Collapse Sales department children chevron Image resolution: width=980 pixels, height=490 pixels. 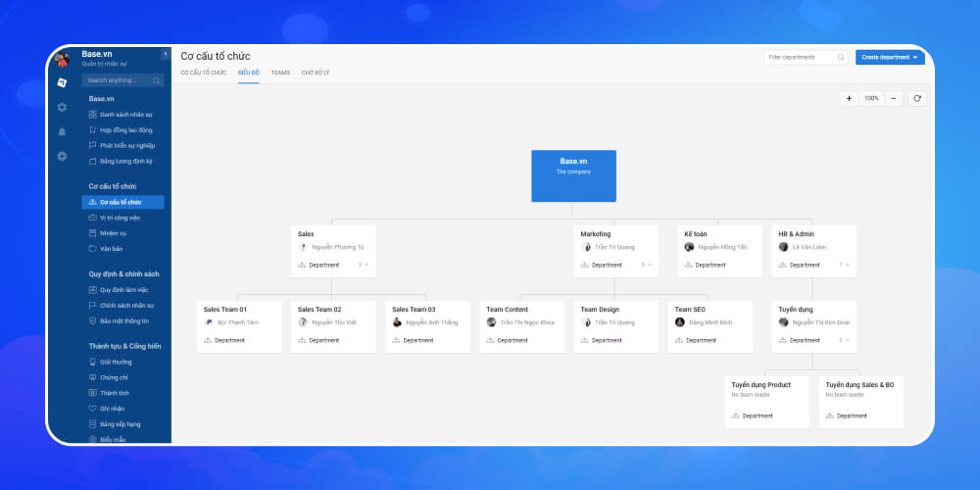point(367,265)
